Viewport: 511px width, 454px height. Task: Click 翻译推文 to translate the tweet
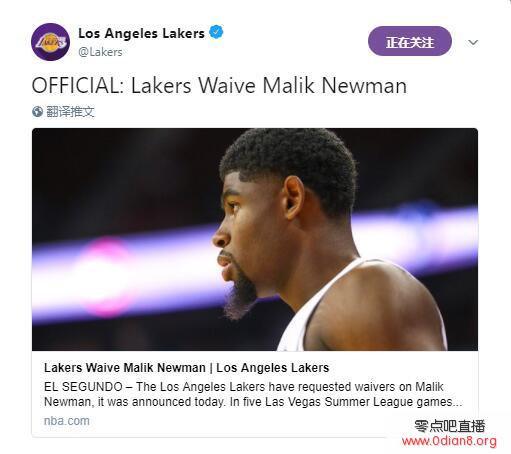(70, 112)
